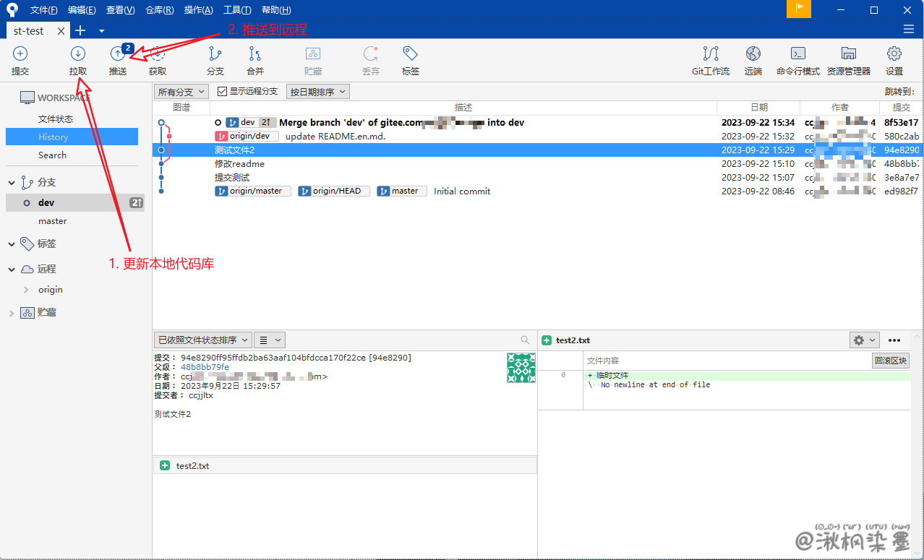
Task: Open the 标签 (Tag) toolbar icon
Action: [x=411, y=61]
